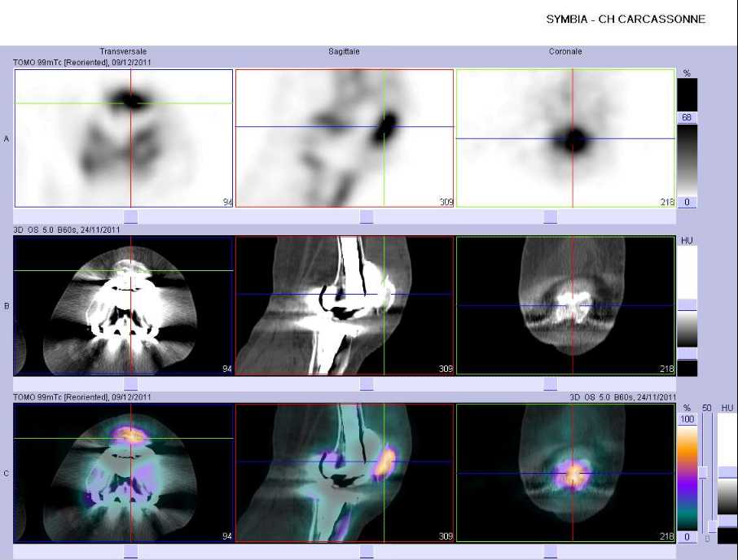Click row C fusion color palette bar
This screenshot has height=560, width=738.
687,478
